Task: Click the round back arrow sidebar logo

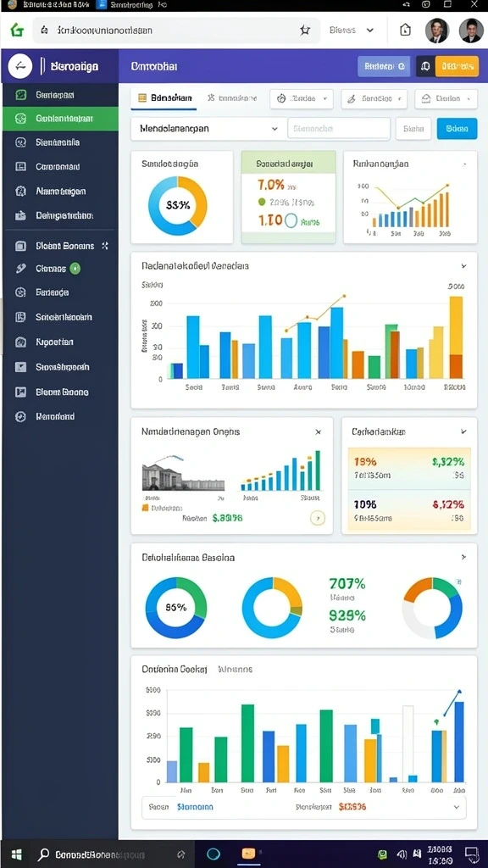Action: tap(20, 66)
